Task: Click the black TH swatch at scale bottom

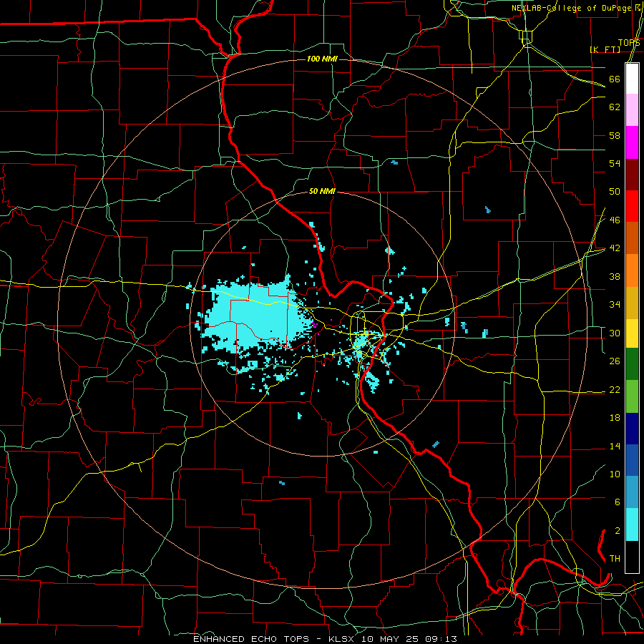Action: pyautogui.click(x=632, y=556)
